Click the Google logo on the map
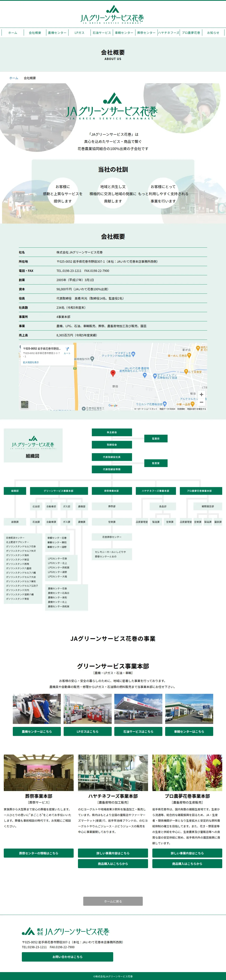226x980 pixels. pyautogui.click(x=113, y=406)
